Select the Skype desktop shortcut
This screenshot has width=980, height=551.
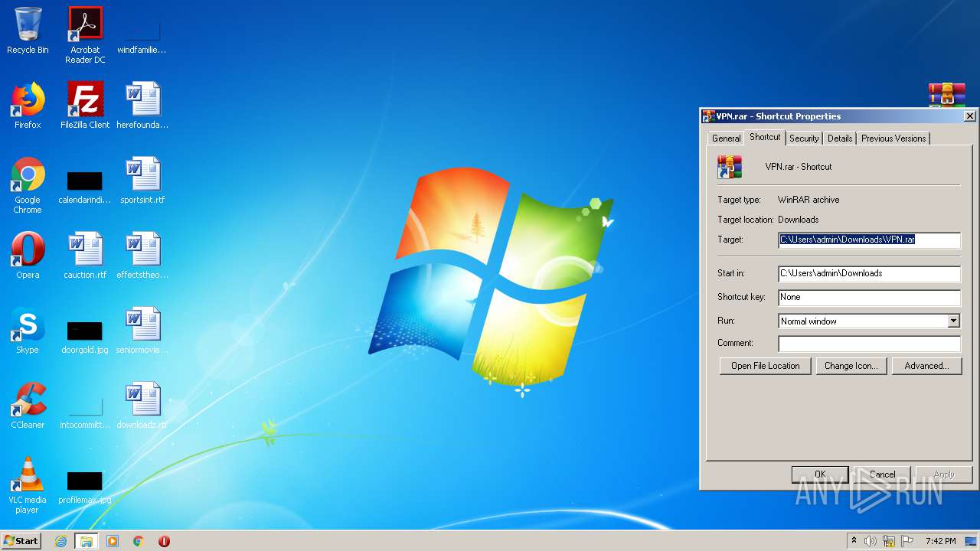pyautogui.click(x=28, y=331)
